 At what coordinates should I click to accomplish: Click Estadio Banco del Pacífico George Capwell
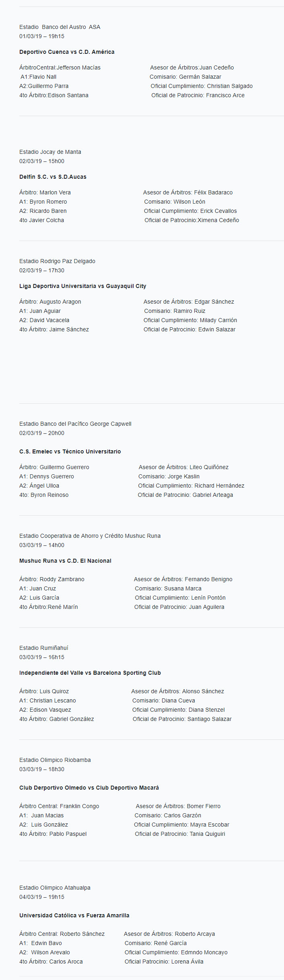[75, 424]
